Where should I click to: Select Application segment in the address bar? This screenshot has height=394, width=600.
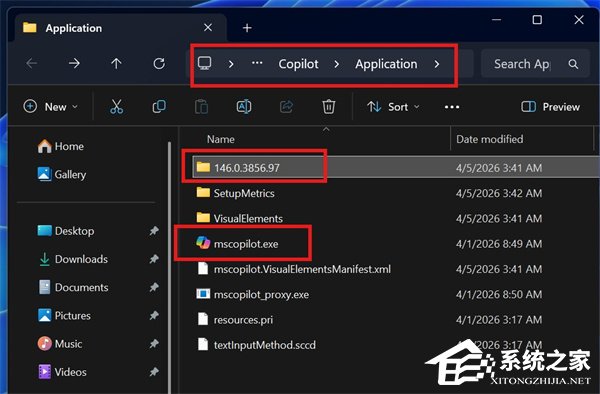point(386,64)
